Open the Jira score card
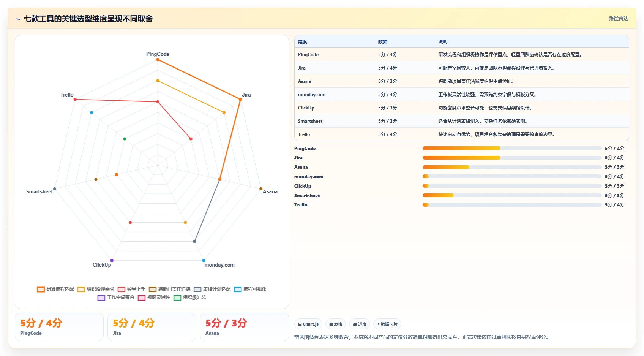The image size is (644, 356). pyautogui.click(x=152, y=327)
